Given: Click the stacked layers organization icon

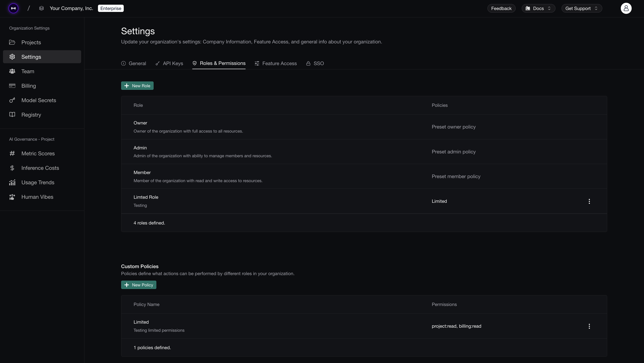Looking at the screenshot, I should [42, 8].
